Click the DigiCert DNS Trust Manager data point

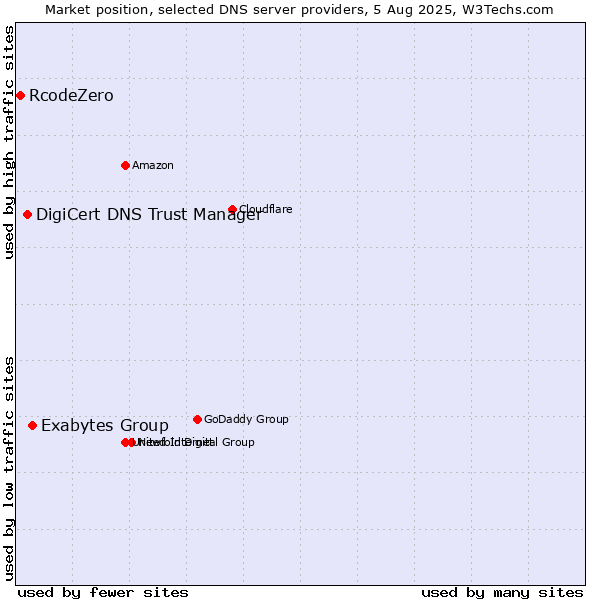pos(28,215)
